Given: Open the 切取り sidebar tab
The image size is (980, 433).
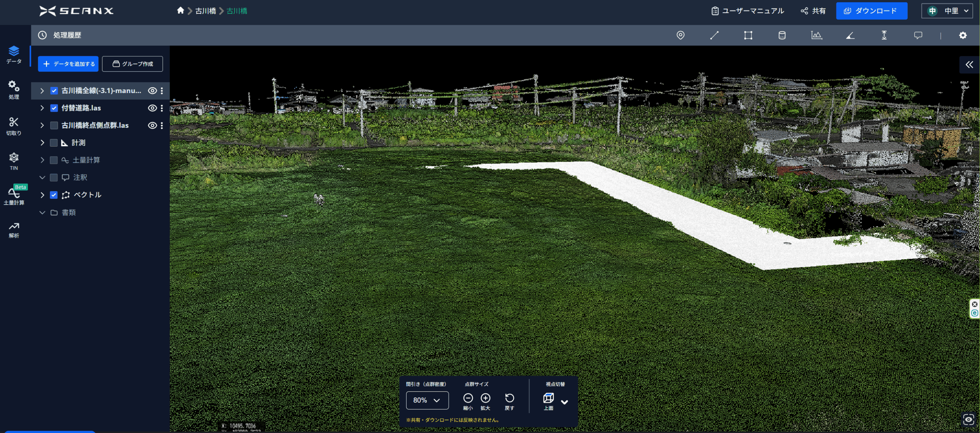Looking at the screenshot, I should coord(14,126).
